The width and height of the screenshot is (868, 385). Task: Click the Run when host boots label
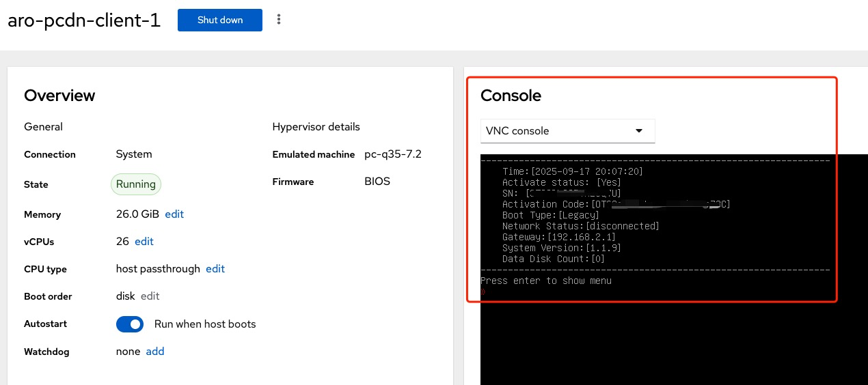point(205,324)
